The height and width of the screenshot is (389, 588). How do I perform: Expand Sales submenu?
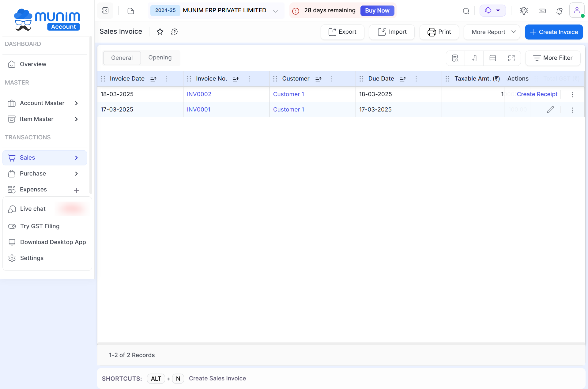point(77,158)
